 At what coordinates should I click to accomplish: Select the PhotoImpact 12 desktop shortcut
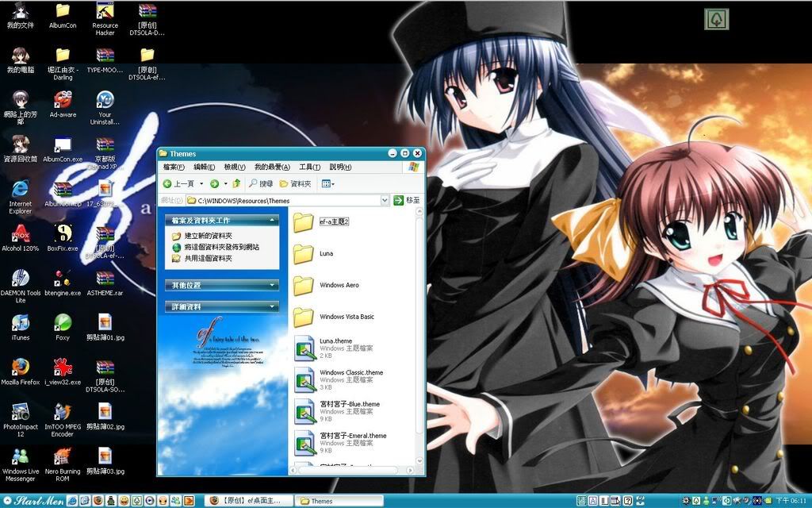pos(20,421)
